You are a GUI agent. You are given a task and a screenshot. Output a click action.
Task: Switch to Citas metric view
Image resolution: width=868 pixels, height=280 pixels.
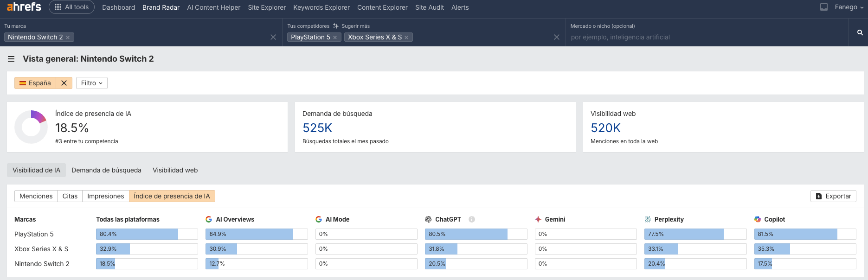[70, 196]
